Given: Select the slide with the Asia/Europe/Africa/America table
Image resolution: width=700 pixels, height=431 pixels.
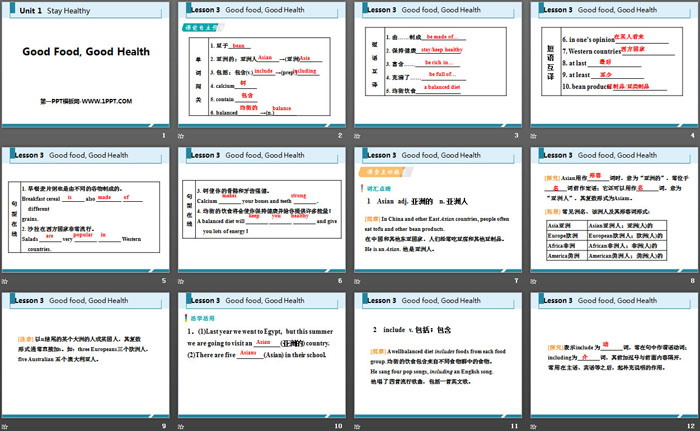Looking at the screenshot, I should coord(610,220).
